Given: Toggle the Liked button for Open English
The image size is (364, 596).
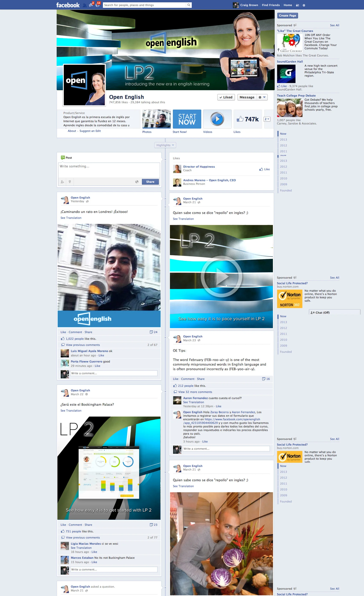Looking at the screenshot, I should [226, 97].
